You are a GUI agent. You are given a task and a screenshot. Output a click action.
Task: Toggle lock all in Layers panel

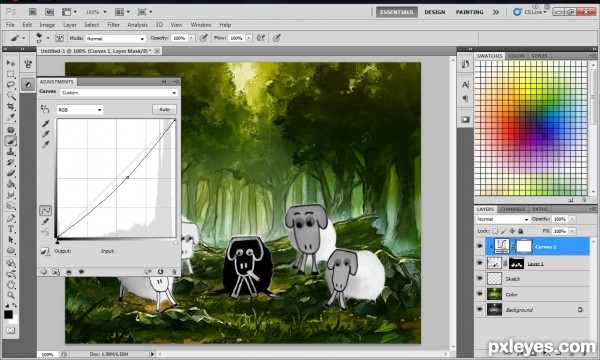point(520,231)
